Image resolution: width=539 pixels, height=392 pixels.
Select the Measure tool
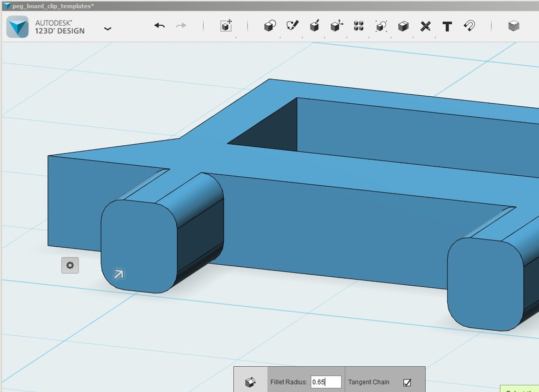(x=425, y=26)
